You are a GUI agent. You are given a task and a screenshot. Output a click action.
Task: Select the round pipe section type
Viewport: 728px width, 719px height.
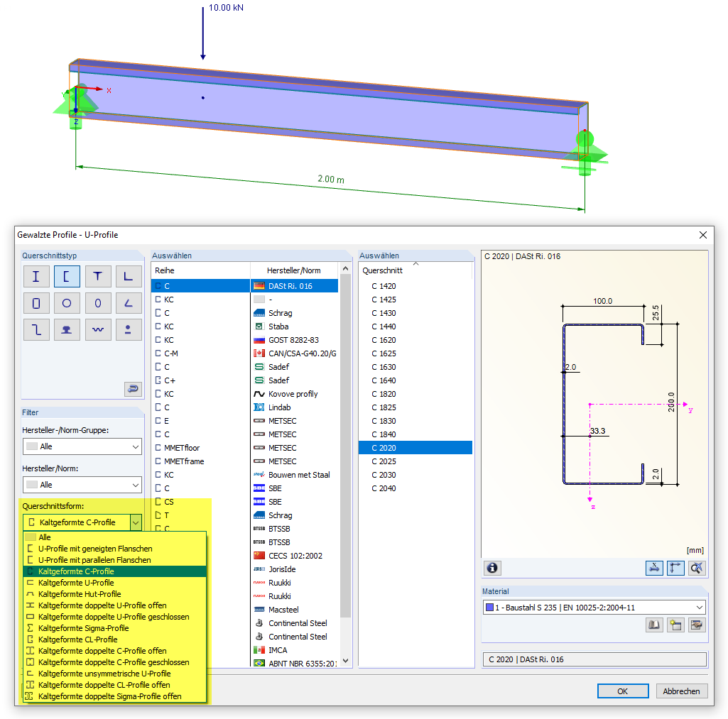[x=67, y=303]
